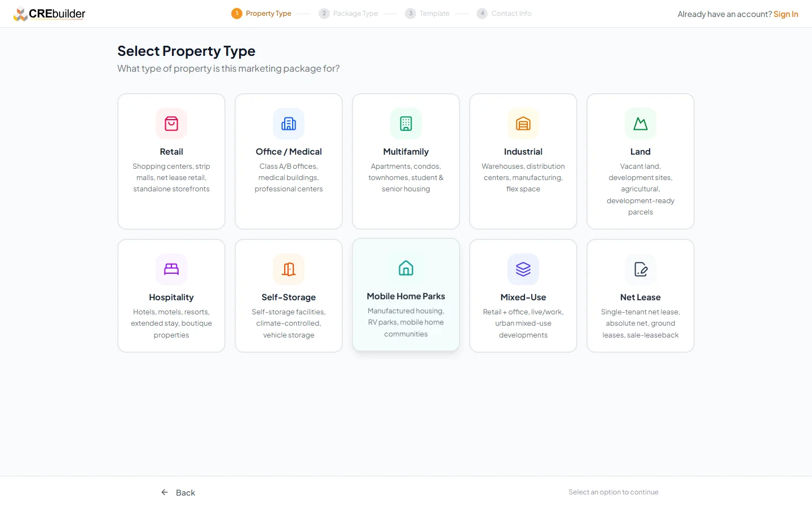Select the Multifamily apartment icon

406,124
